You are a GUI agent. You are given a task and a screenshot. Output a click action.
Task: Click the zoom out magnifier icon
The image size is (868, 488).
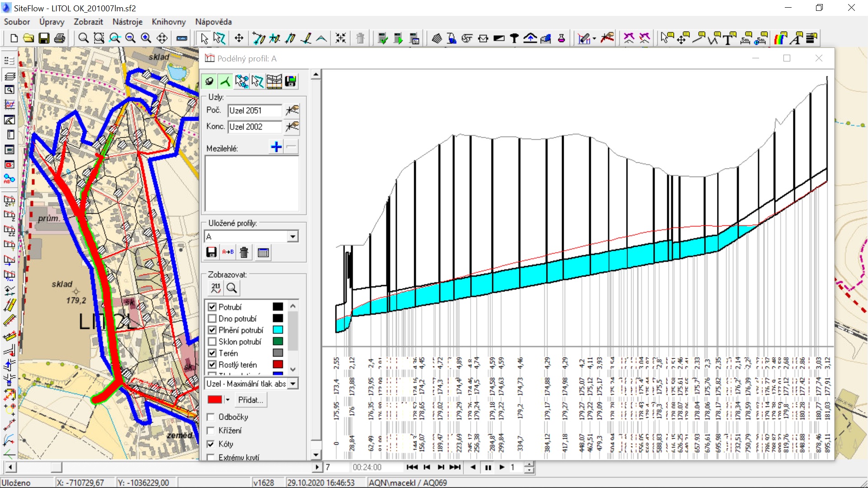coord(131,38)
